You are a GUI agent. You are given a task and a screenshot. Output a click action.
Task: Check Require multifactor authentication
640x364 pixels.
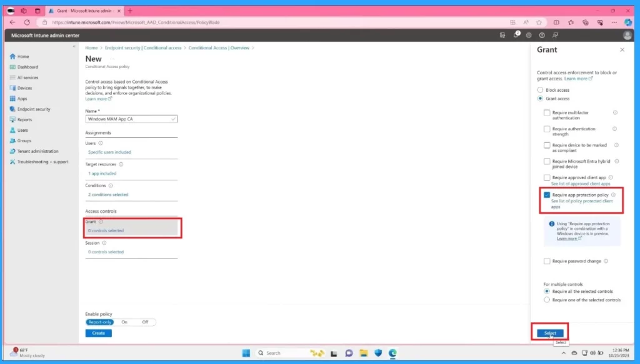(x=547, y=112)
